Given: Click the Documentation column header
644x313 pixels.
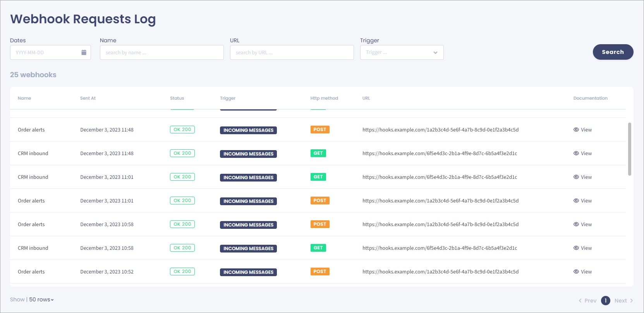Looking at the screenshot, I should coord(591,98).
